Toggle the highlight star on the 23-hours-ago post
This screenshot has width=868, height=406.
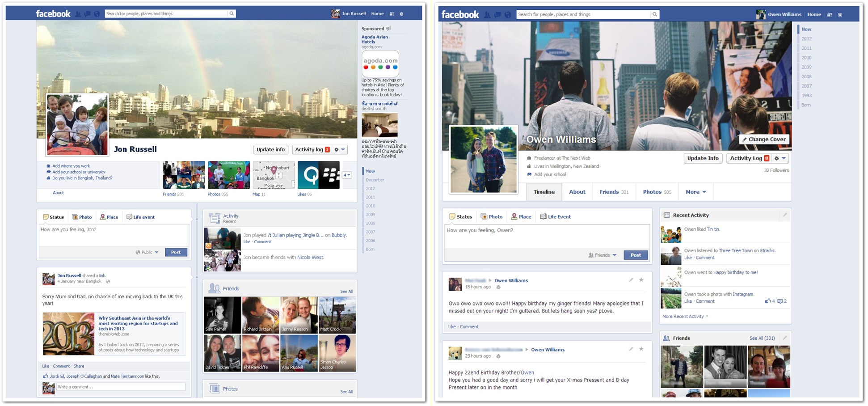pyautogui.click(x=642, y=349)
